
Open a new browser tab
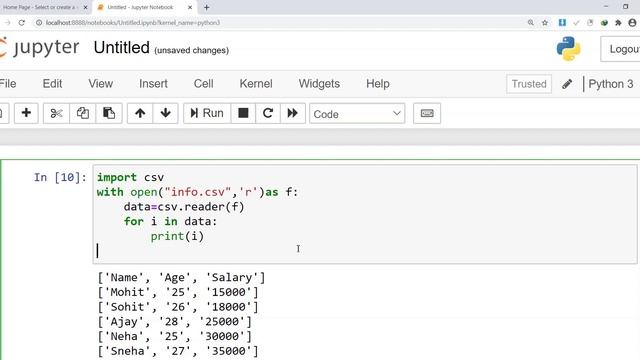(x=207, y=7)
